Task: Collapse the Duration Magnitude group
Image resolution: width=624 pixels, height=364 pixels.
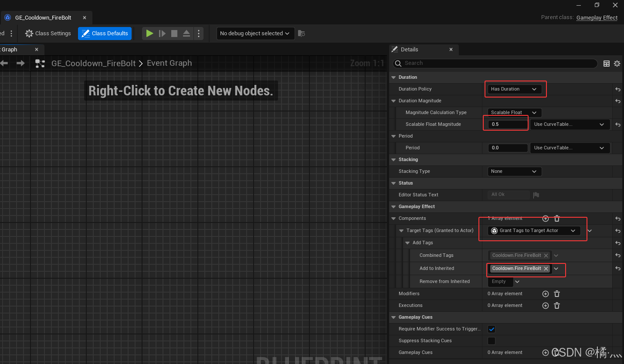Action: tap(394, 101)
